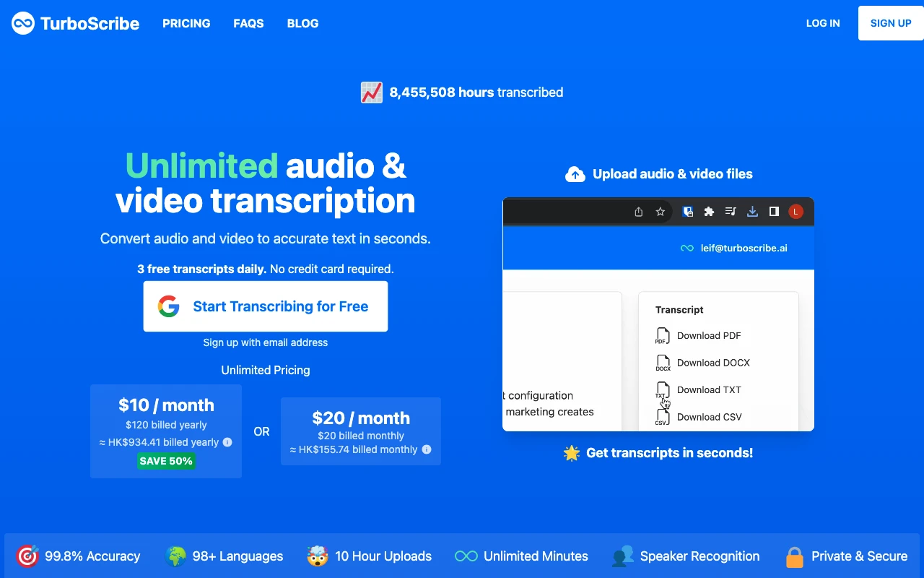This screenshot has width=924, height=578.
Task: Go to the BLOG
Action: coord(302,23)
